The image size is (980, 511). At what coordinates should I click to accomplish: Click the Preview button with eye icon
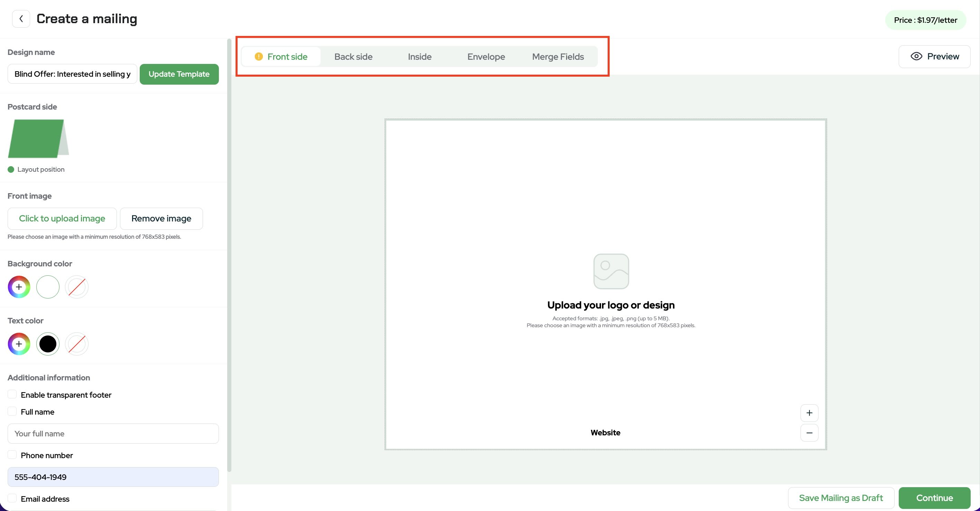934,57
